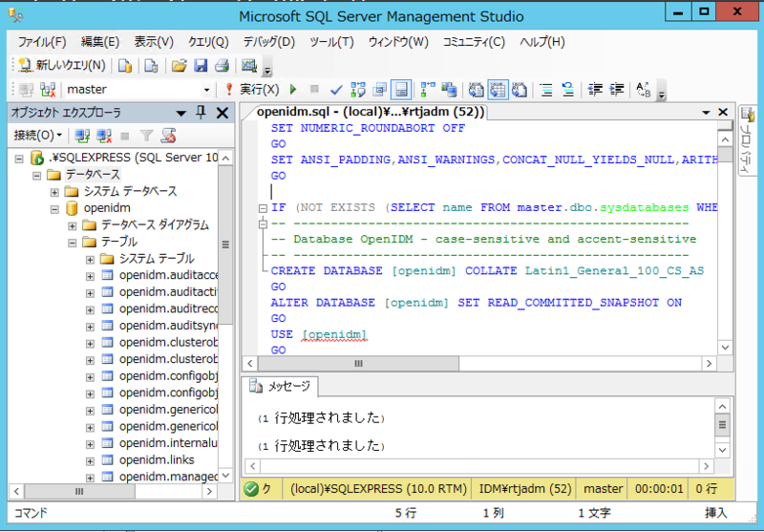Screen dimensions: 764x532
Task: Click the 00:00:01 elapsed time in status bar
Action: point(659,489)
